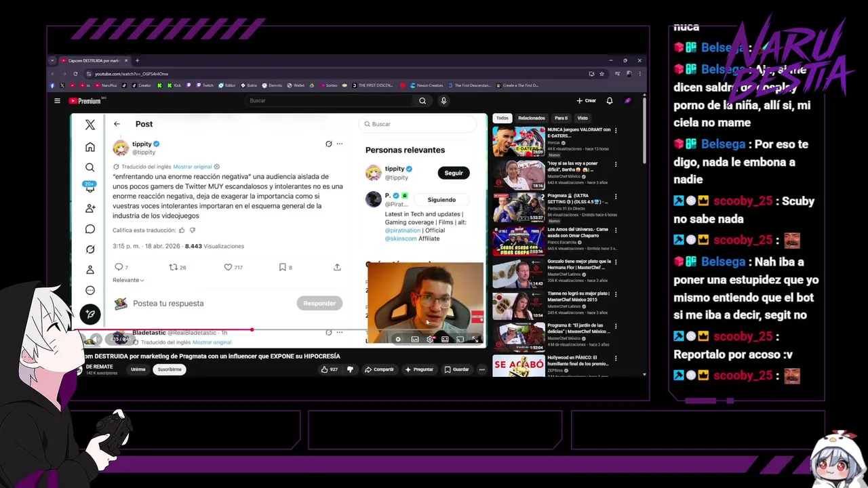
Task: Click the heart icon with 717 likes
Action: (x=228, y=267)
